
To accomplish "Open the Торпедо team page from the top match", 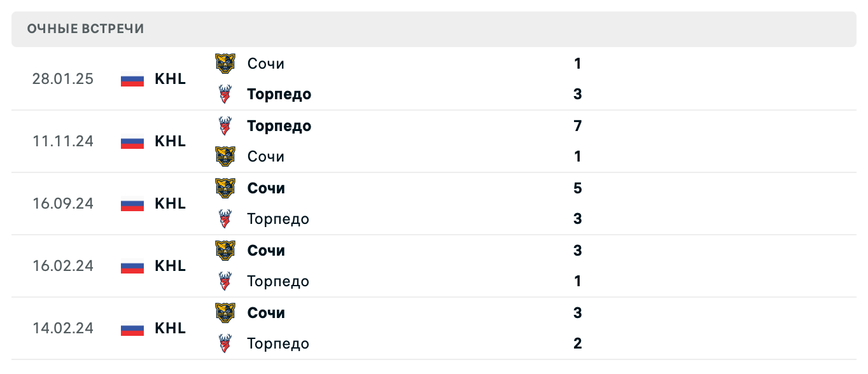I will click(x=279, y=93).
